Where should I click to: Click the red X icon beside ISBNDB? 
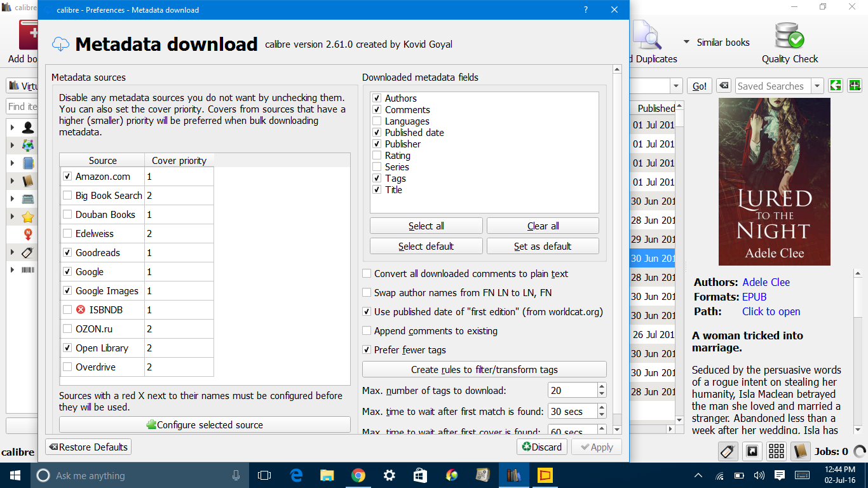pyautogui.click(x=81, y=310)
